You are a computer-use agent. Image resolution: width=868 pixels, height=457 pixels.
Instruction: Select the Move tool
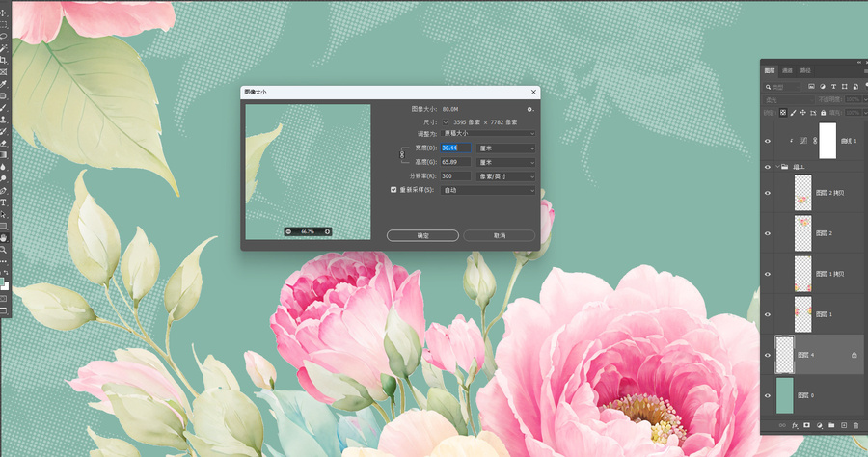click(3, 13)
